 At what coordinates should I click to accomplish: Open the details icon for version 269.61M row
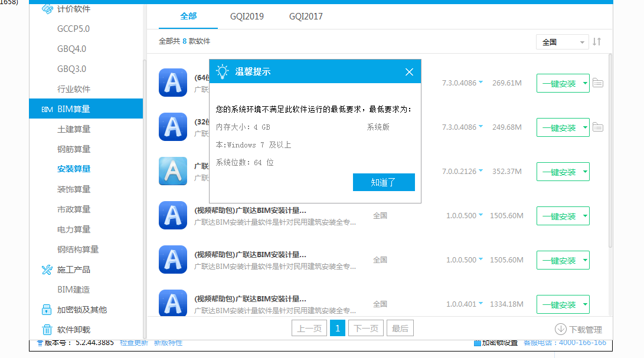click(598, 83)
